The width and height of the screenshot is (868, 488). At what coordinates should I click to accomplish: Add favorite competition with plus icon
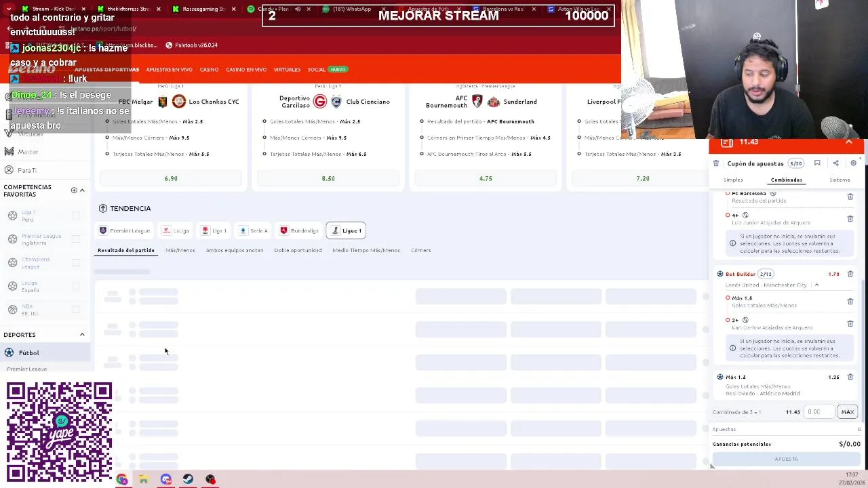(x=74, y=190)
